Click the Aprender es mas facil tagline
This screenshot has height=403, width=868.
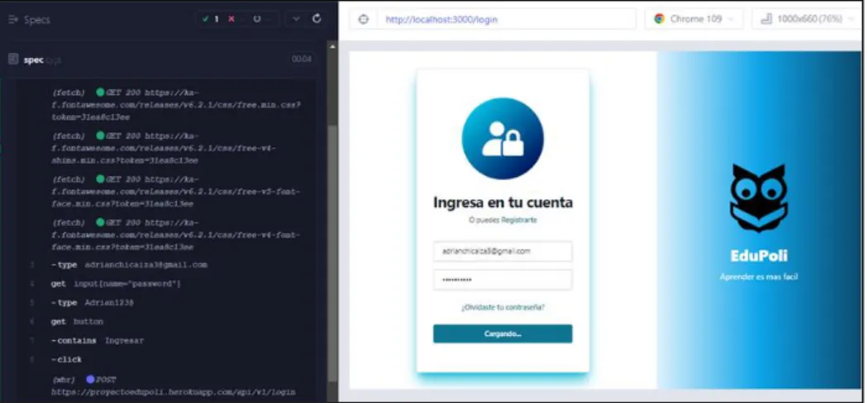[x=758, y=276]
